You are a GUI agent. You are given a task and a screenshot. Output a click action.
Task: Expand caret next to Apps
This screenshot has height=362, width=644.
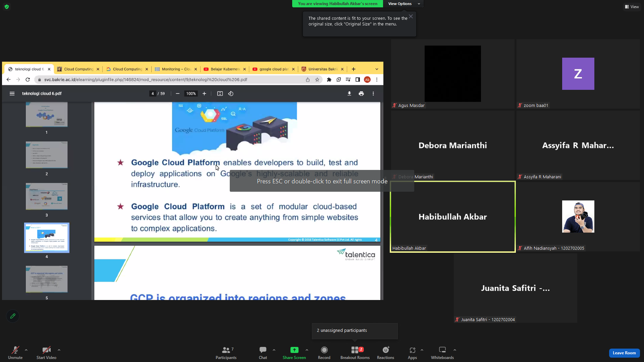(422, 350)
